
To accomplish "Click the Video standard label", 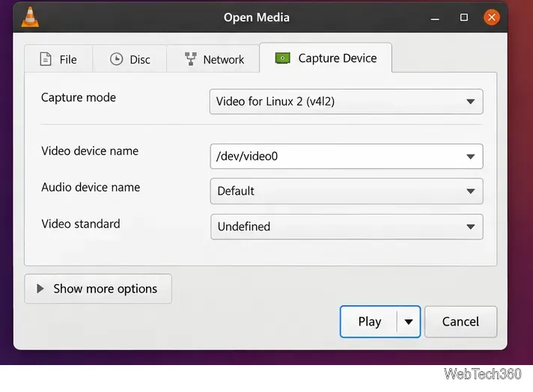I will click(81, 224).
